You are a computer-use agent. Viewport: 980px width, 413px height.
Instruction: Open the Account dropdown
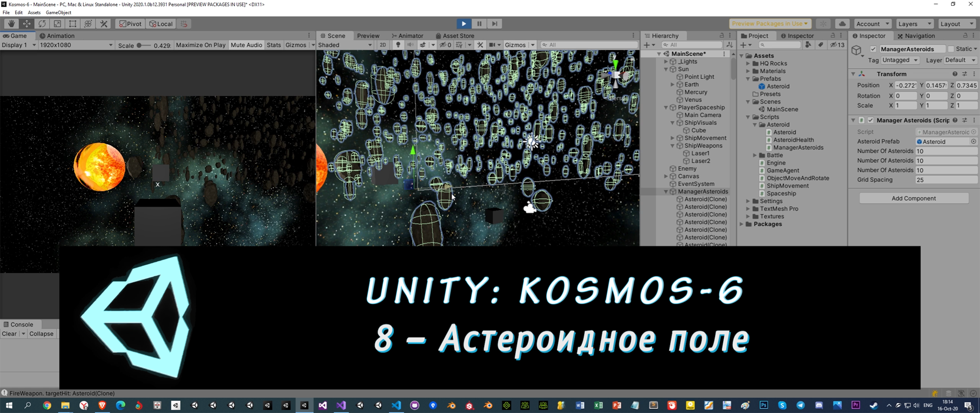pos(872,24)
